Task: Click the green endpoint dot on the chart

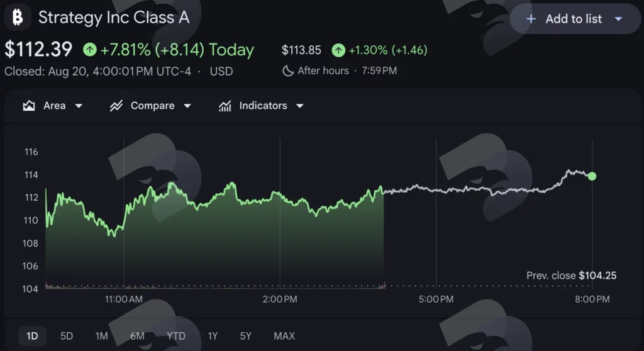Action: point(592,176)
